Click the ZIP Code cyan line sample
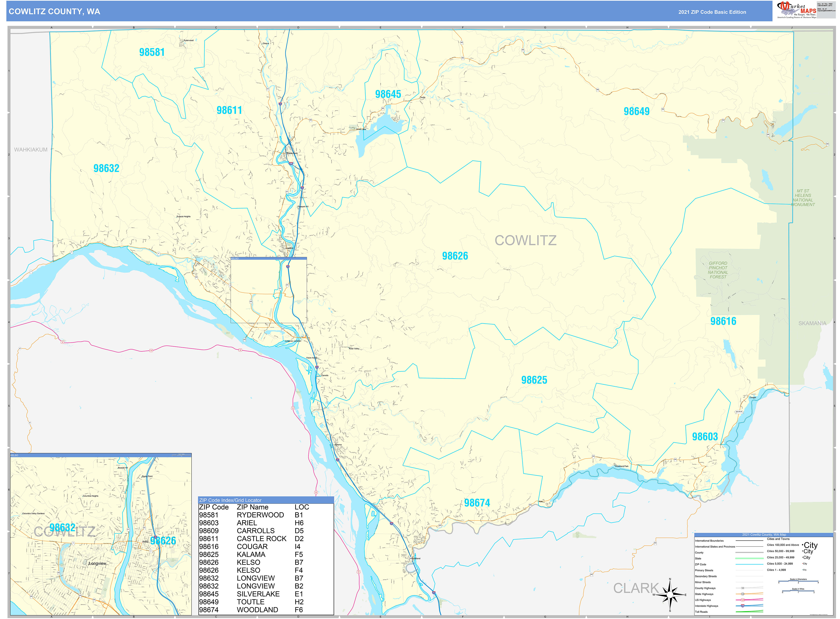Screen dimensions: 840x619 749,564
